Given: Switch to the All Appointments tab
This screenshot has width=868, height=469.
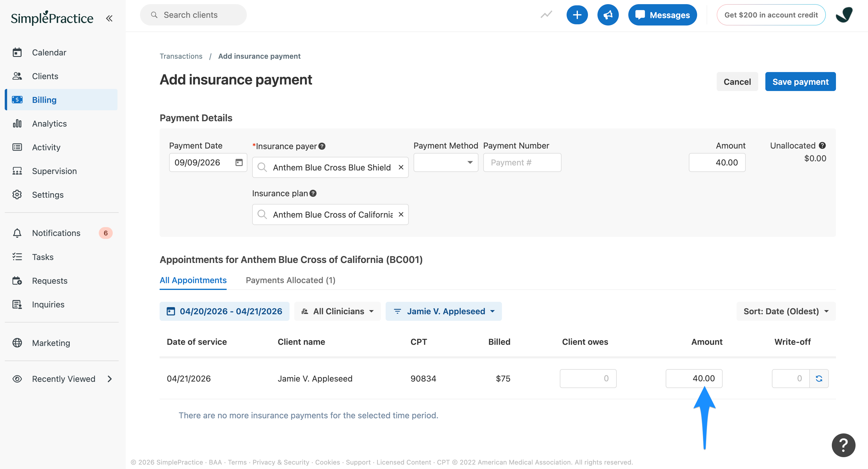Looking at the screenshot, I should (193, 280).
